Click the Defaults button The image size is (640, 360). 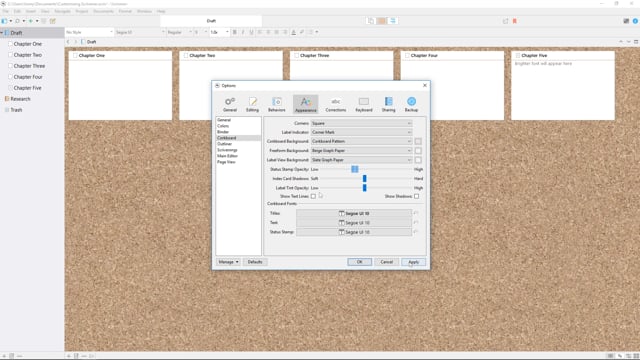pyautogui.click(x=255, y=262)
